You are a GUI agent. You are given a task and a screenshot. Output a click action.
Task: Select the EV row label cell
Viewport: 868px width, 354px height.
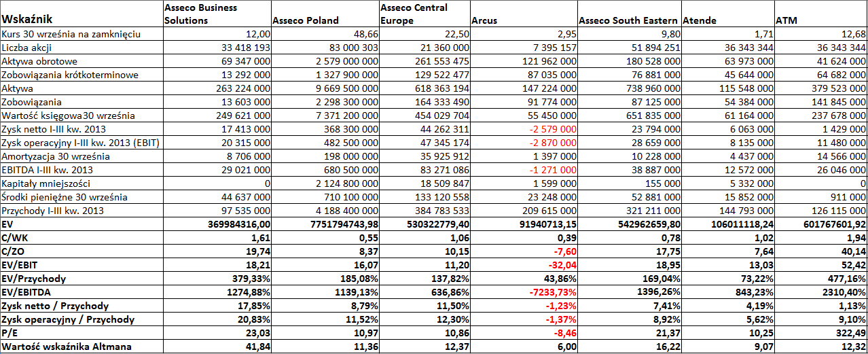[82, 224]
